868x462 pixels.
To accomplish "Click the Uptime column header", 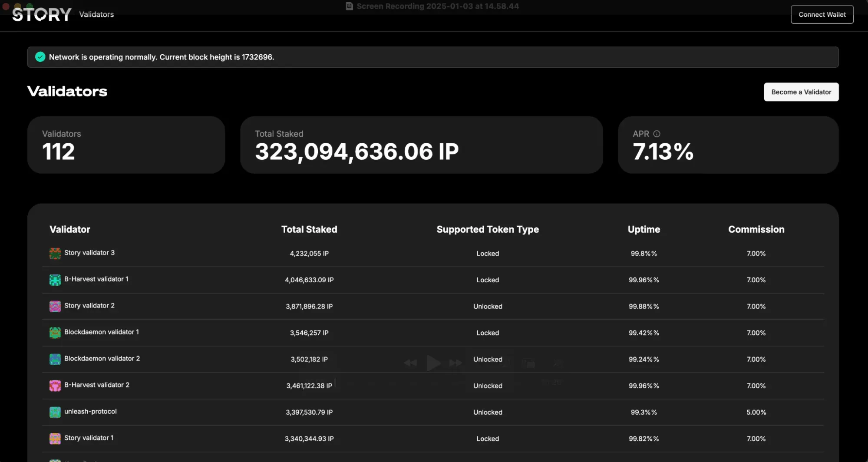I will pyautogui.click(x=644, y=229).
